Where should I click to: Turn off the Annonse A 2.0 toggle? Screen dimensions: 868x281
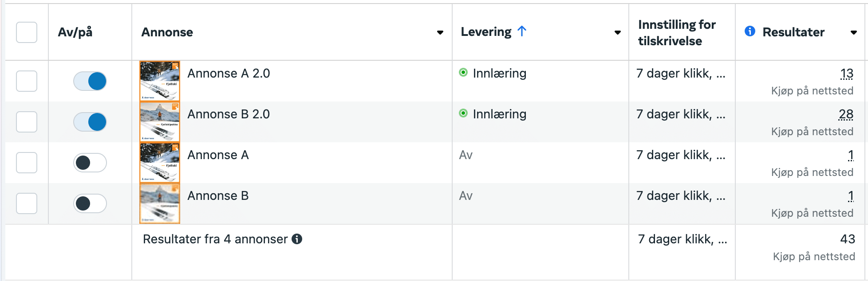pos(90,81)
